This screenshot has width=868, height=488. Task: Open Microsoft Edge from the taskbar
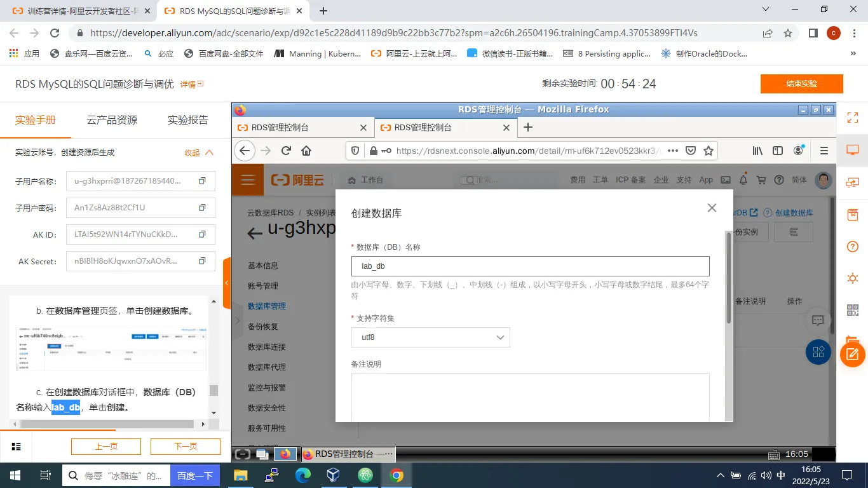pyautogui.click(x=303, y=475)
